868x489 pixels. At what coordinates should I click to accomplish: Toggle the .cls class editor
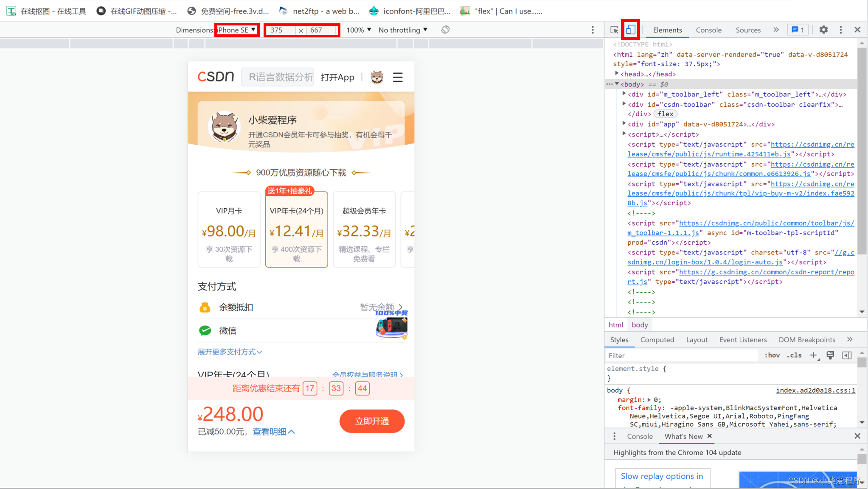(794, 355)
